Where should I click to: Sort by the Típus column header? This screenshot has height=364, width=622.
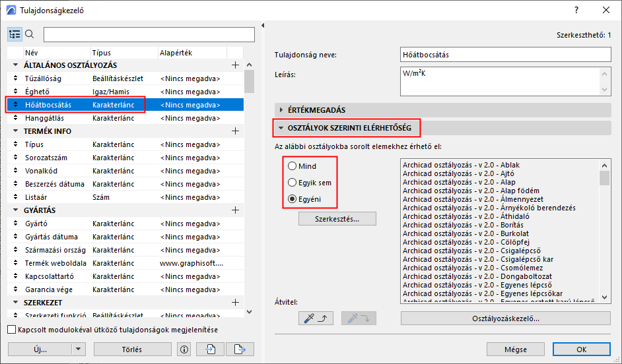(124, 53)
